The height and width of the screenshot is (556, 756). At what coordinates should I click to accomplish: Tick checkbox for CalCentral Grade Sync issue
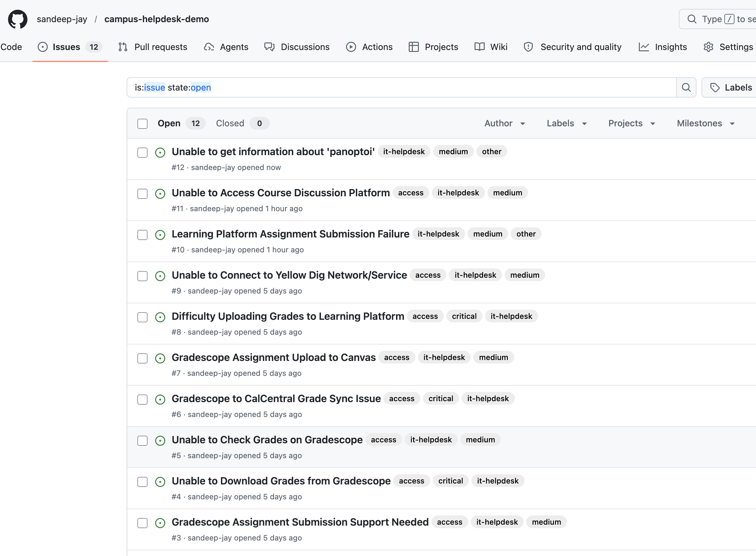(x=142, y=400)
